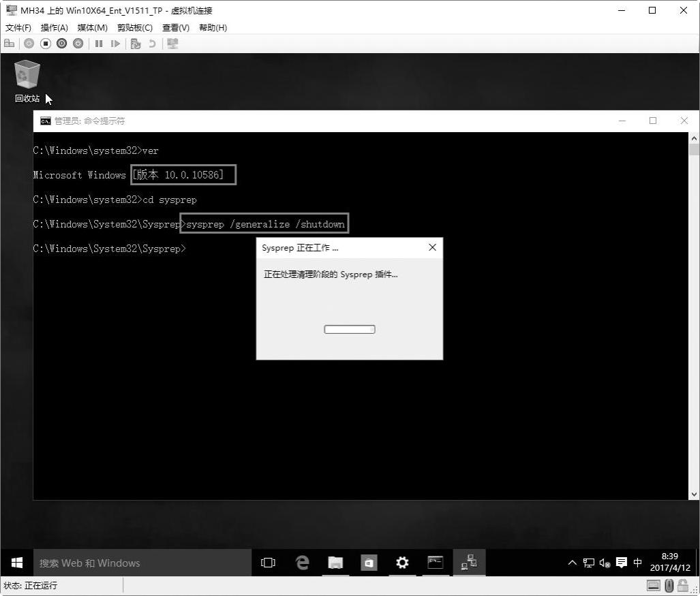Open the 文件(F) menu
This screenshot has width=700, height=596.
18,28
